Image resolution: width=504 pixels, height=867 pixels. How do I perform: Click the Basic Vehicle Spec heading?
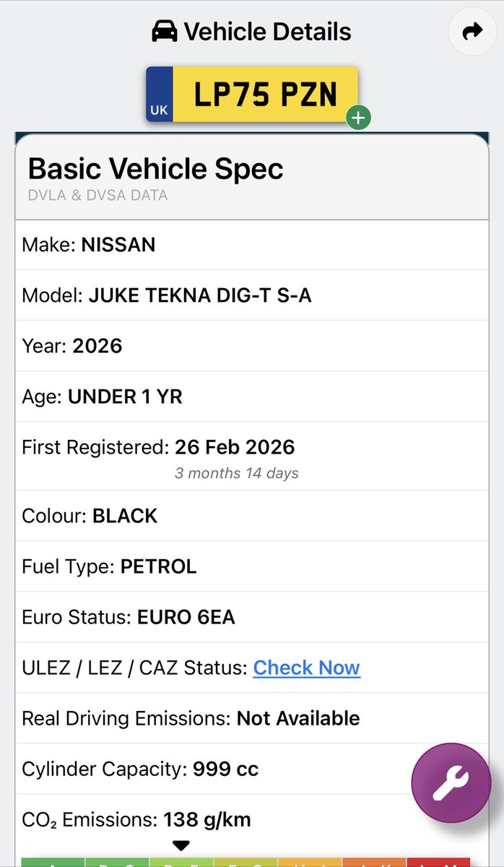[x=156, y=169]
